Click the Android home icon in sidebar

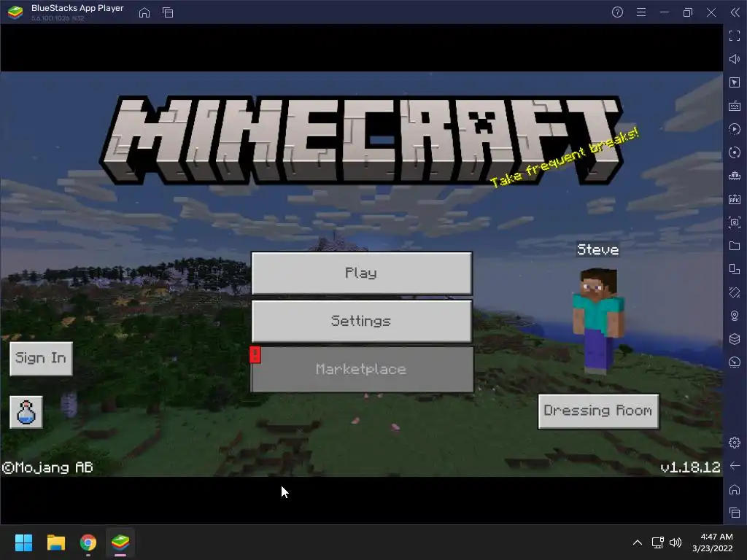pos(734,489)
